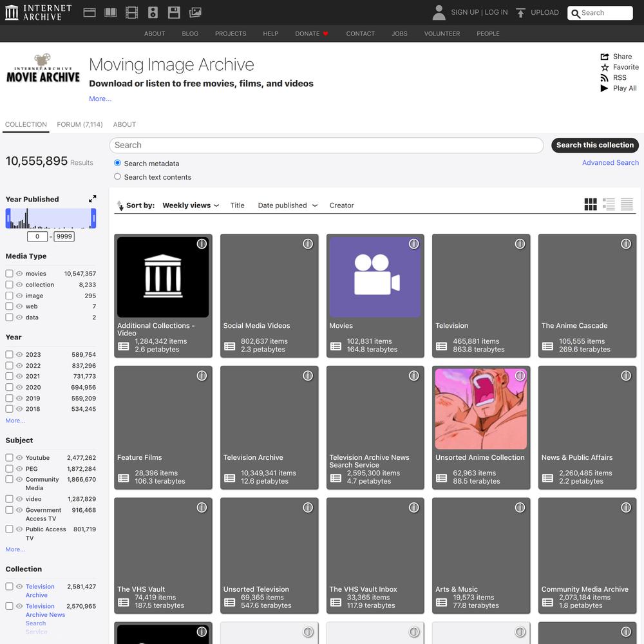Hide the PEG subject via eye icon
The image size is (644, 644).
pyautogui.click(x=19, y=469)
